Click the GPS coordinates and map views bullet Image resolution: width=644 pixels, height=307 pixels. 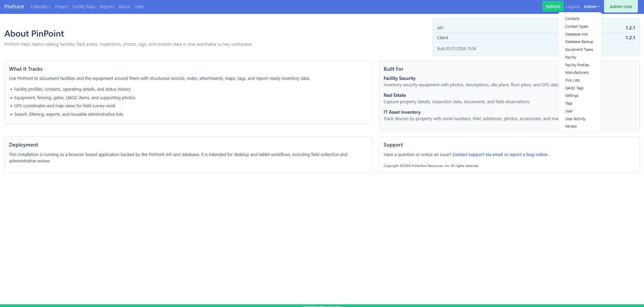(x=65, y=106)
